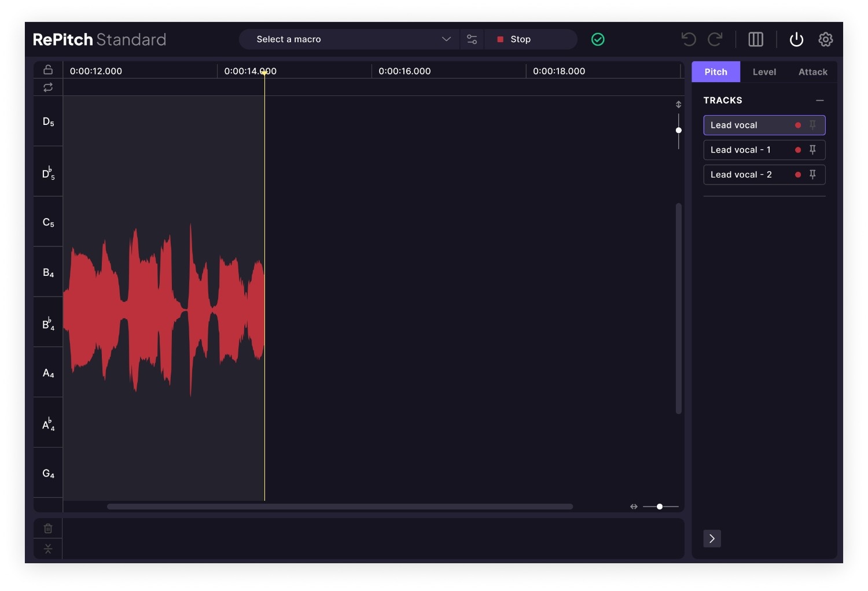Viewport: 868px width, 591px height.
Task: Click the undo arrow icon
Action: 688,39
